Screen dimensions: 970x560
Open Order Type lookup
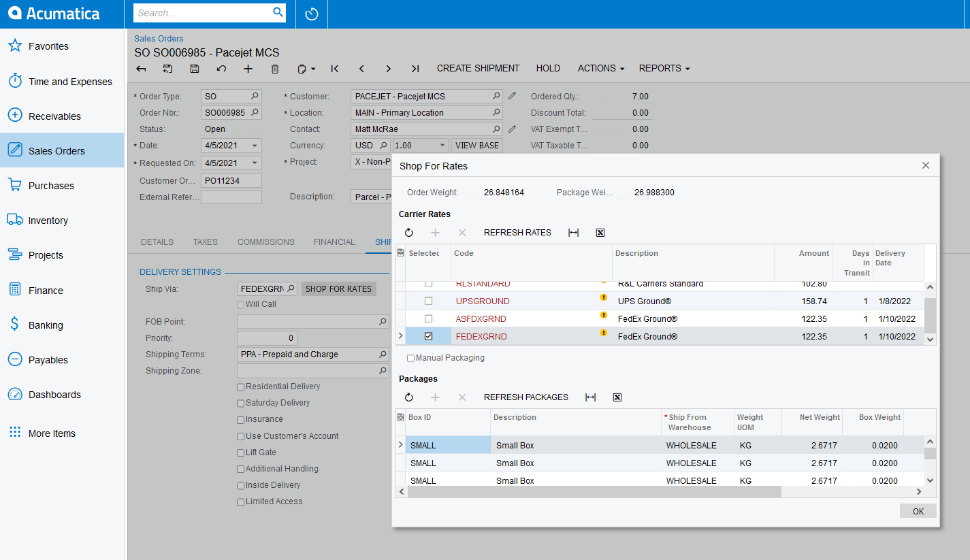[255, 97]
